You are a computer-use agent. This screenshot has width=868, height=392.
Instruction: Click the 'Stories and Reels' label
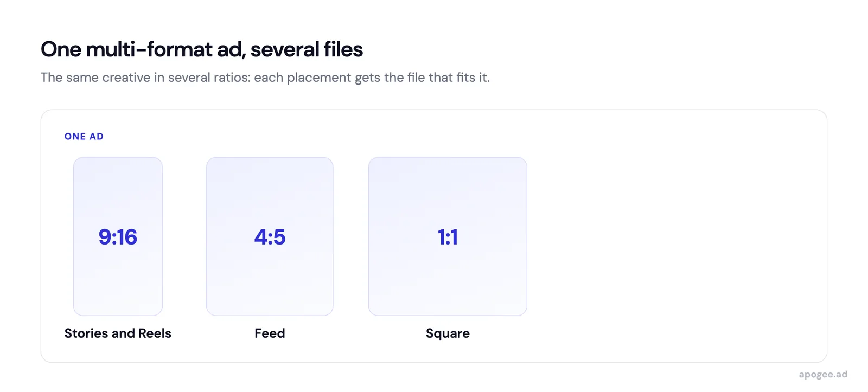(118, 333)
